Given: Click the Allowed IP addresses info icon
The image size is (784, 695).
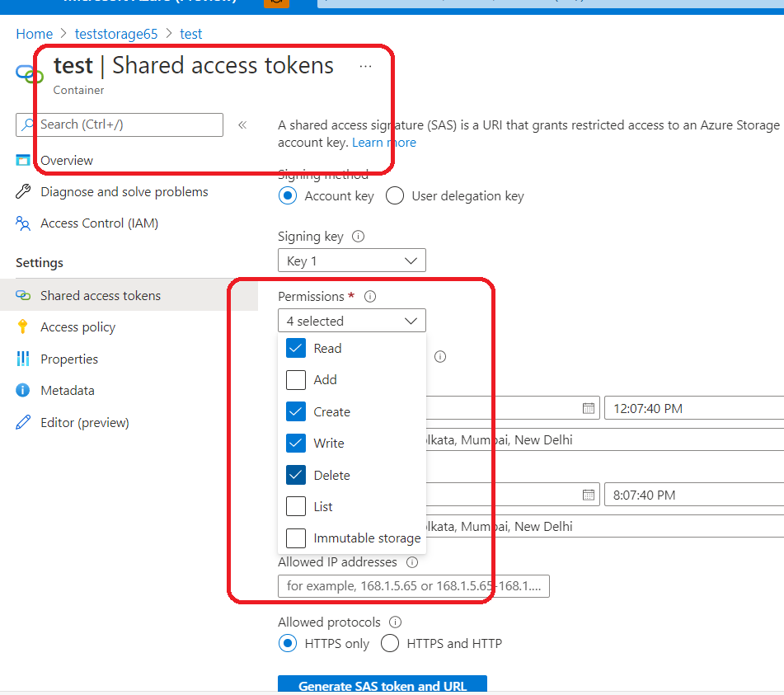Looking at the screenshot, I should 412,562.
